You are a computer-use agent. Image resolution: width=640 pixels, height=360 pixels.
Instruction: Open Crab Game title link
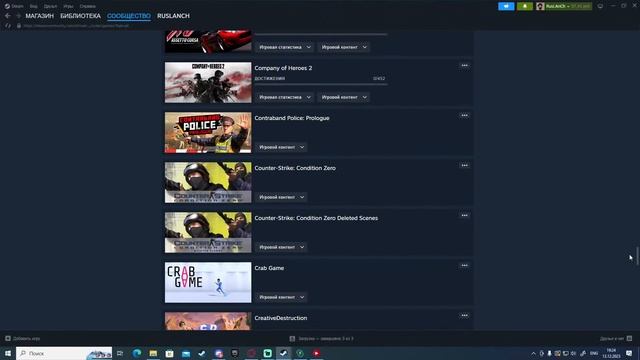tap(269, 268)
